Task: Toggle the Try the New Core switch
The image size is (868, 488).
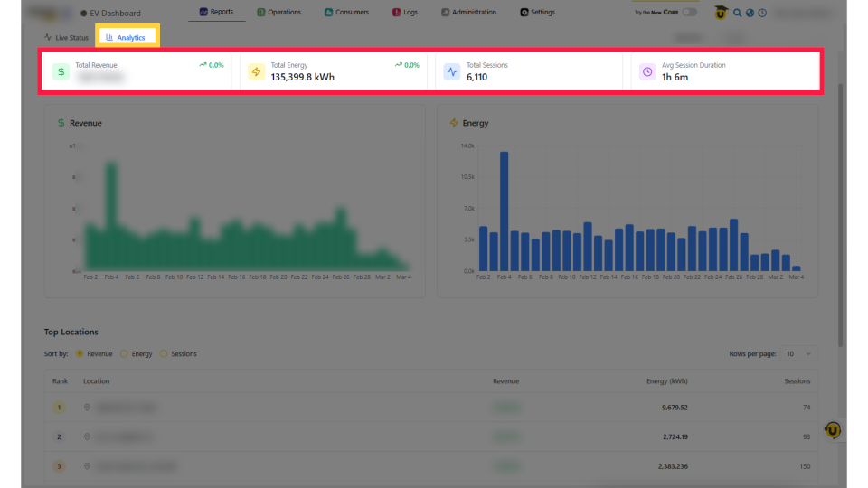Action: [x=689, y=13]
